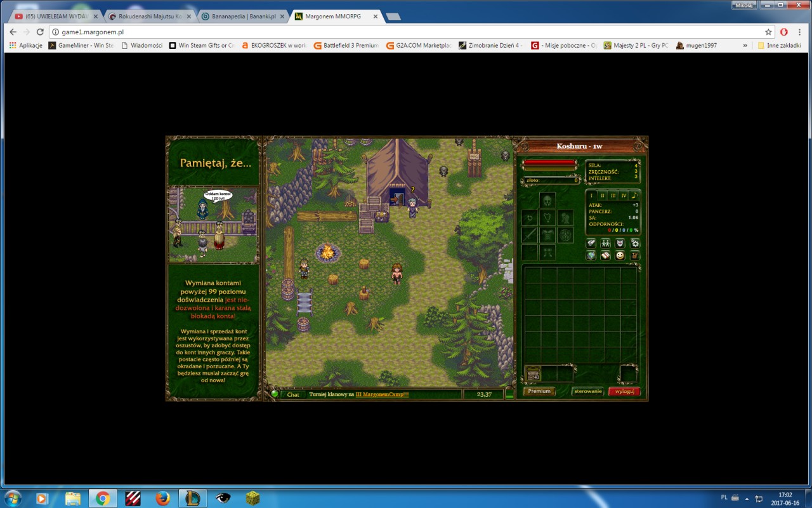Open League of Legends from the taskbar
Screen dimensions: 812x508
pyautogui.click(x=192, y=498)
